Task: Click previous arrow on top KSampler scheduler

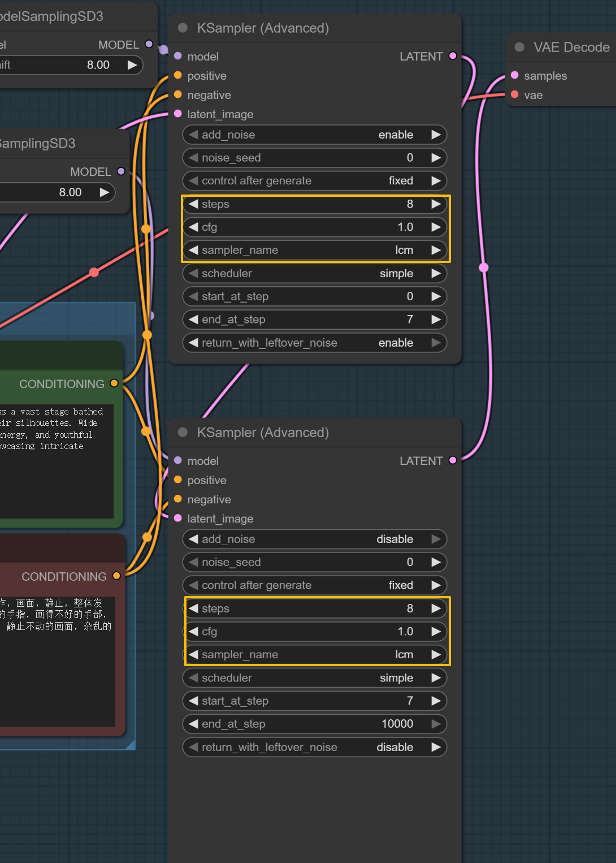Action: [x=194, y=273]
